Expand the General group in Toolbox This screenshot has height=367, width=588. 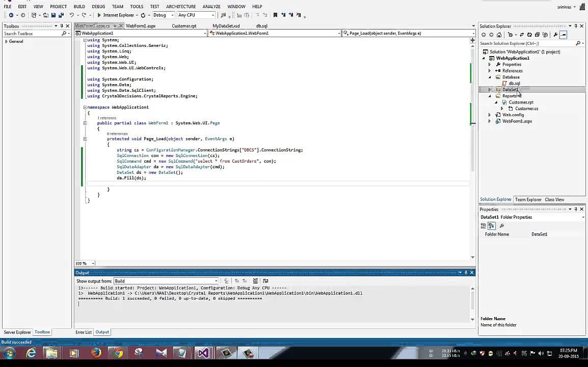(7, 41)
